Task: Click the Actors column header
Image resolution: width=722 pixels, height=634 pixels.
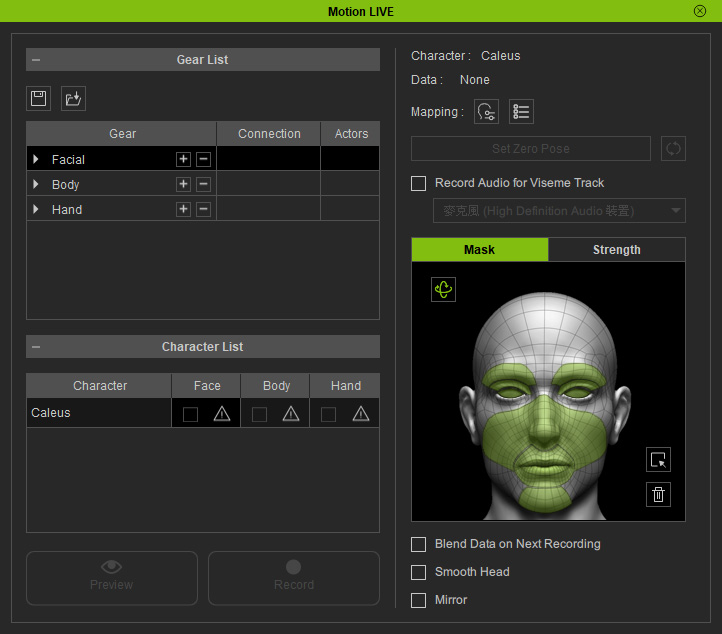Action: tap(350, 134)
